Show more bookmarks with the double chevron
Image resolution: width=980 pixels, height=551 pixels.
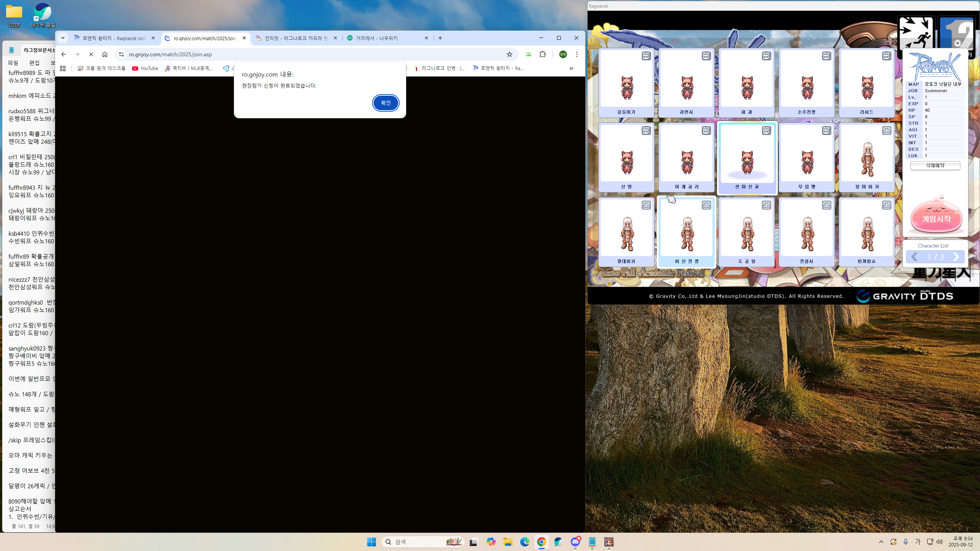pos(571,68)
